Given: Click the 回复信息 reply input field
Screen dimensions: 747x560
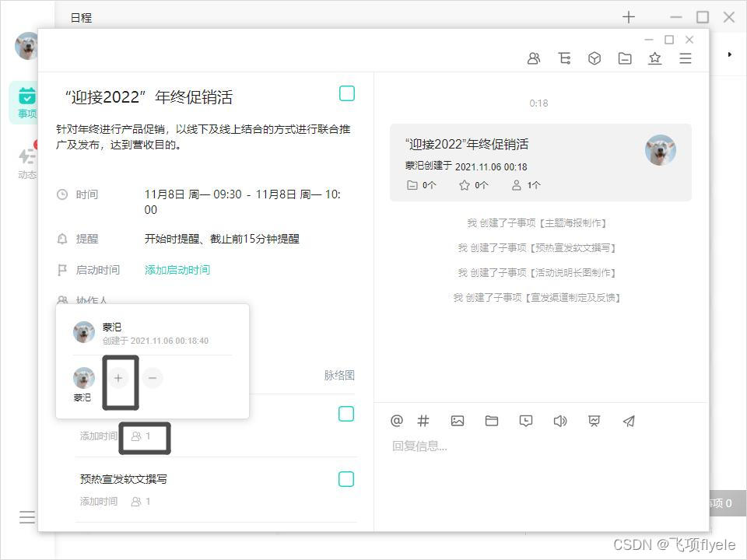Looking at the screenshot, I should point(541,446).
